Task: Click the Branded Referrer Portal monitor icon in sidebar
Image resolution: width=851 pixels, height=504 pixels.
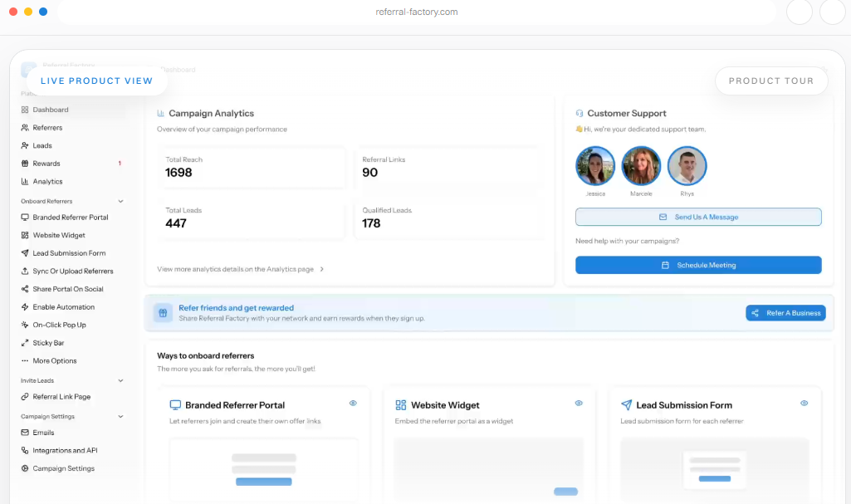Action: coord(25,217)
